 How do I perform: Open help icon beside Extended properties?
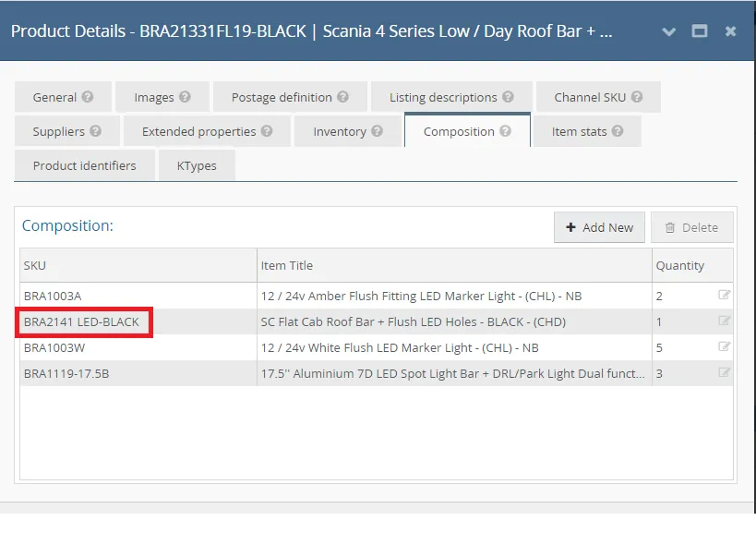coord(267,131)
